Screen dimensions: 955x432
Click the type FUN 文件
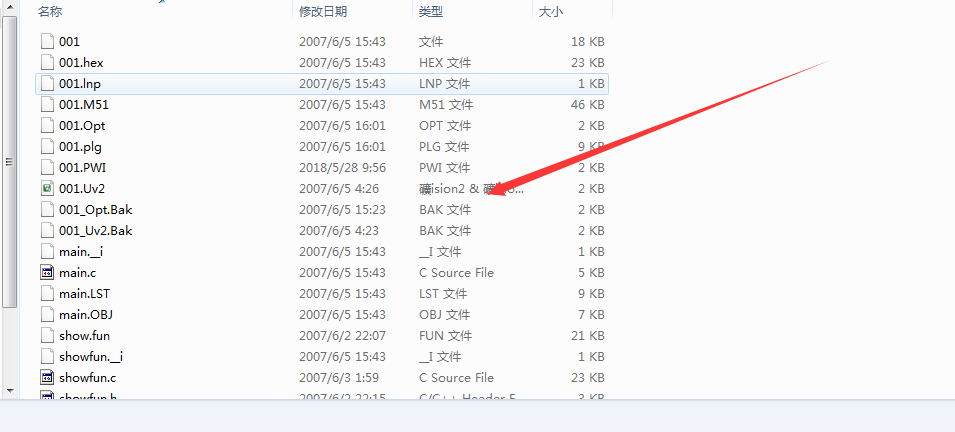445,335
